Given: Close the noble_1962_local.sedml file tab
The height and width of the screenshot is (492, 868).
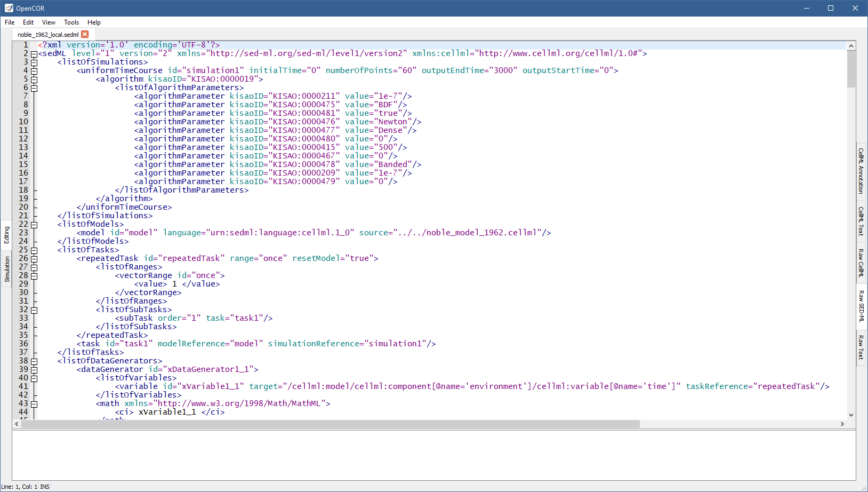Looking at the screenshot, I should pos(85,34).
